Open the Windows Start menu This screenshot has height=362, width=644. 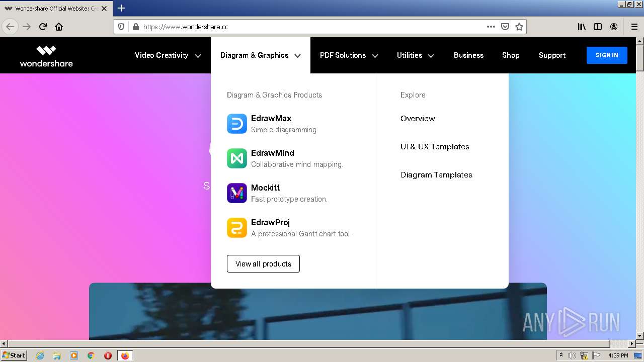pos(14,355)
